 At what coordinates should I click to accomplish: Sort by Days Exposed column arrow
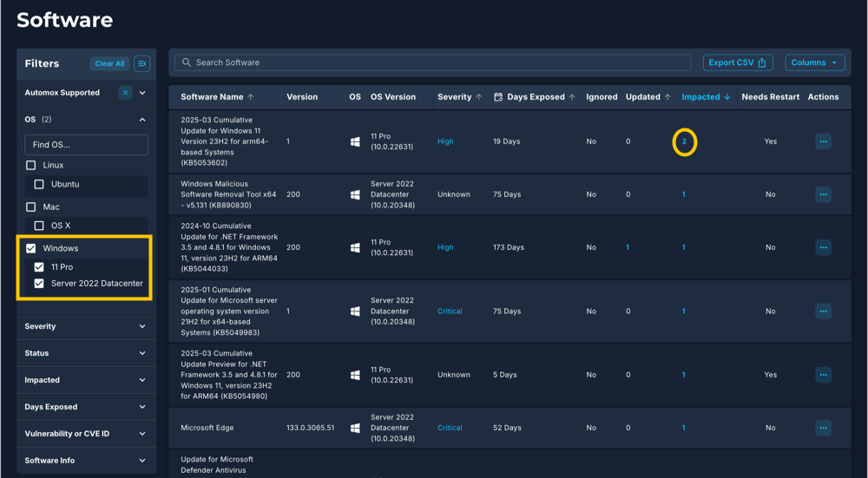click(x=572, y=97)
